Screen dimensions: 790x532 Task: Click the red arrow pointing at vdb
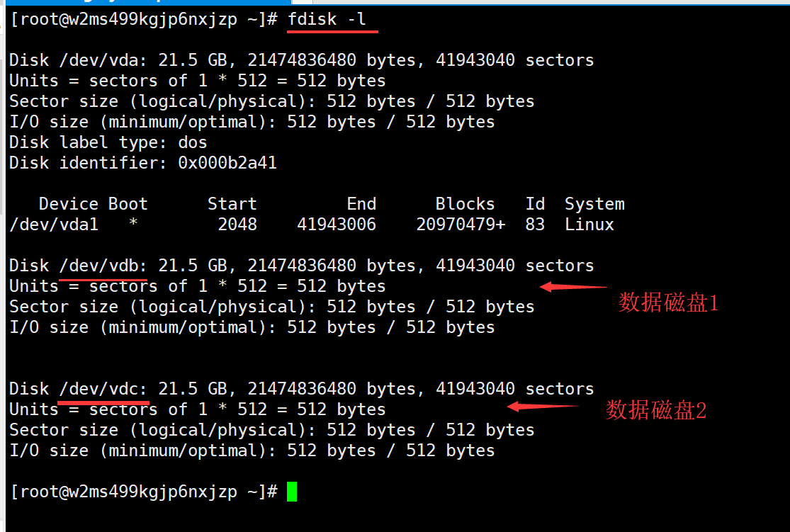click(x=573, y=287)
